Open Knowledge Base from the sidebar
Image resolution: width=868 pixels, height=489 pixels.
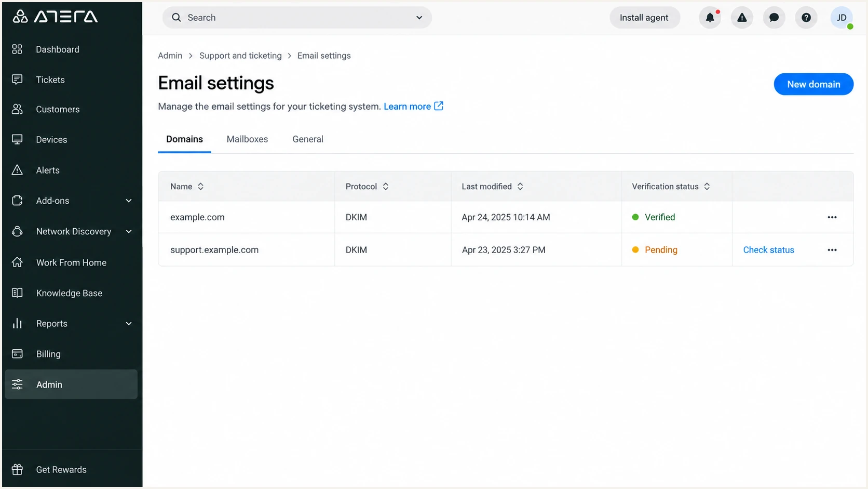pyautogui.click(x=71, y=293)
